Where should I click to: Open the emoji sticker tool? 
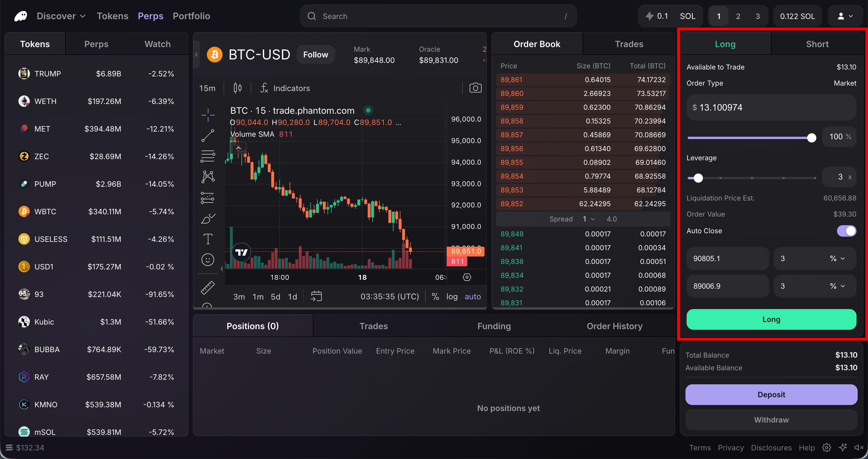(208, 260)
